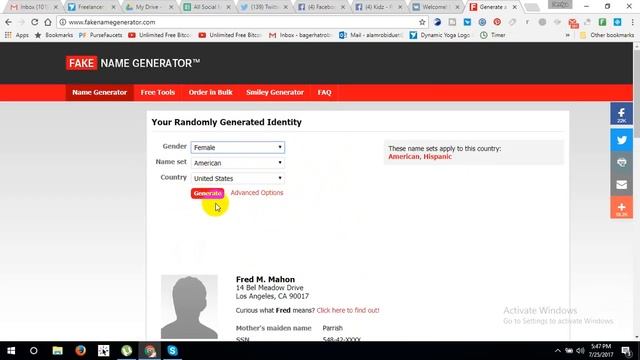Open the Name set dropdown
640x360 pixels.
238,163
